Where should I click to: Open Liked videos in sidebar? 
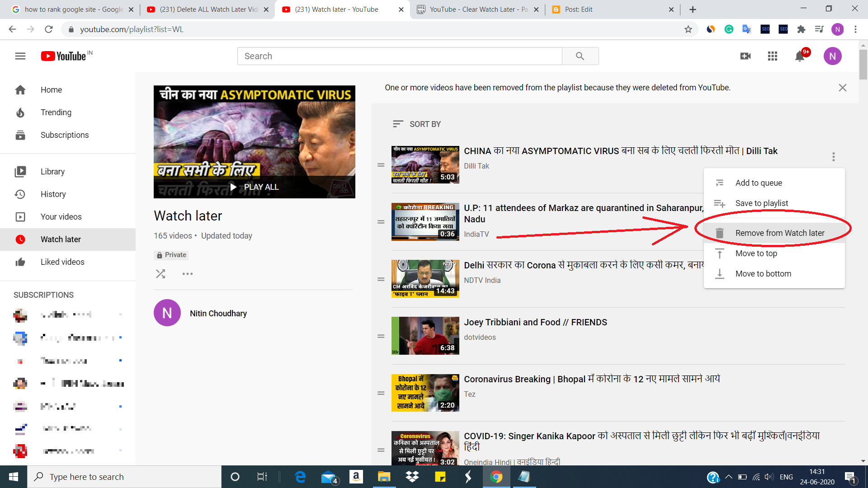[68, 262]
